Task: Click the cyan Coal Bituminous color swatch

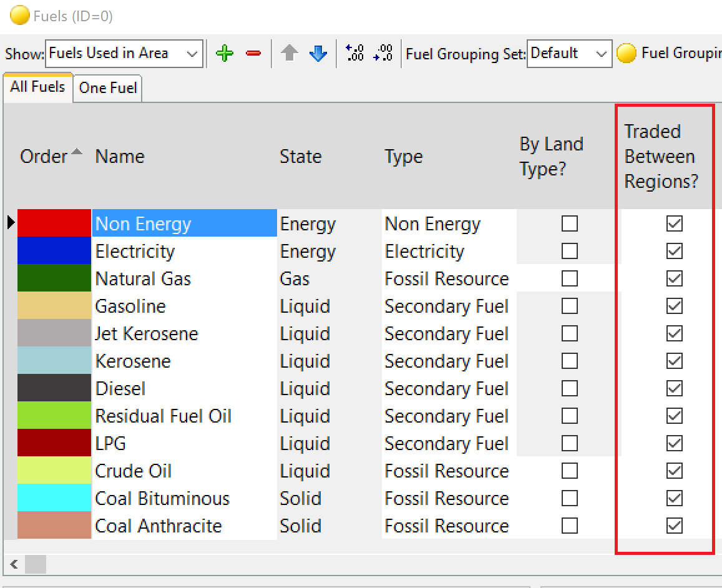Action: coord(54,497)
